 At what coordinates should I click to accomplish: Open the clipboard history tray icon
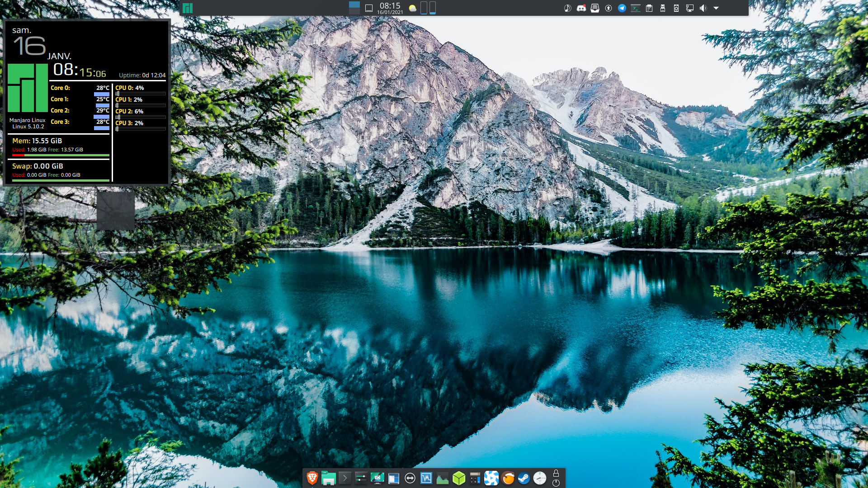pyautogui.click(x=649, y=8)
